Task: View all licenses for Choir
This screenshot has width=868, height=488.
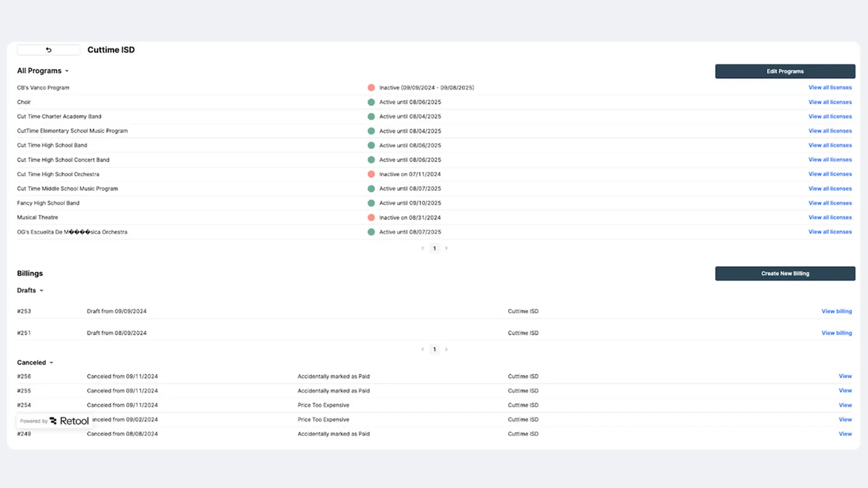Action: tap(830, 102)
